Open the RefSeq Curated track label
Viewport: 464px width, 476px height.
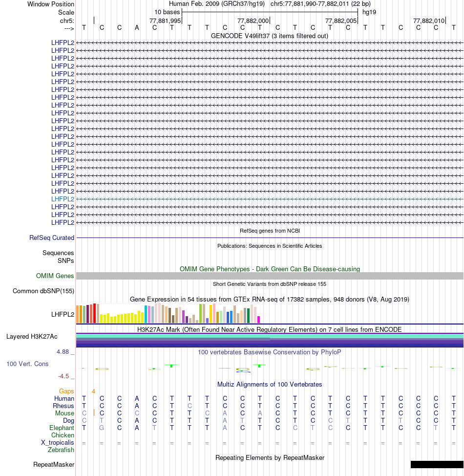[52, 238]
